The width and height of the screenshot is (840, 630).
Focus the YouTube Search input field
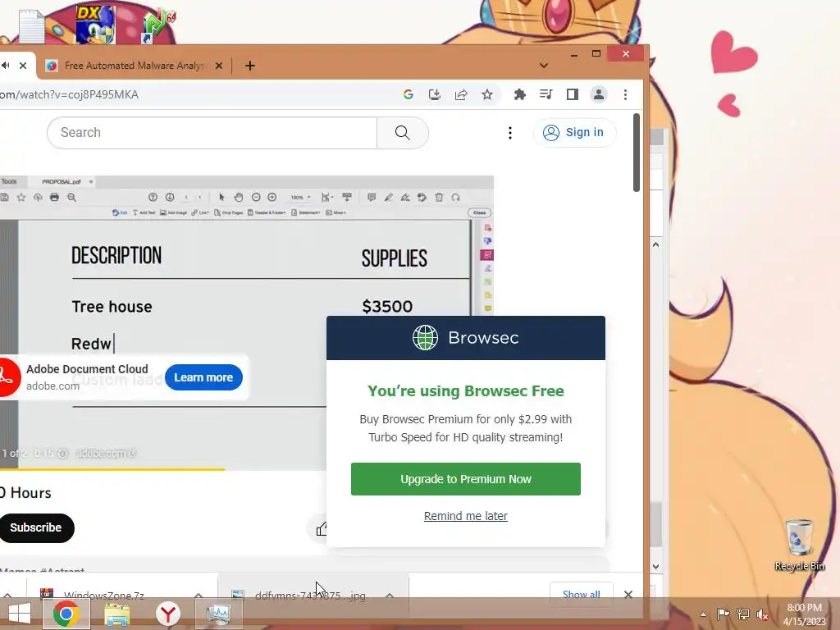[x=212, y=132]
